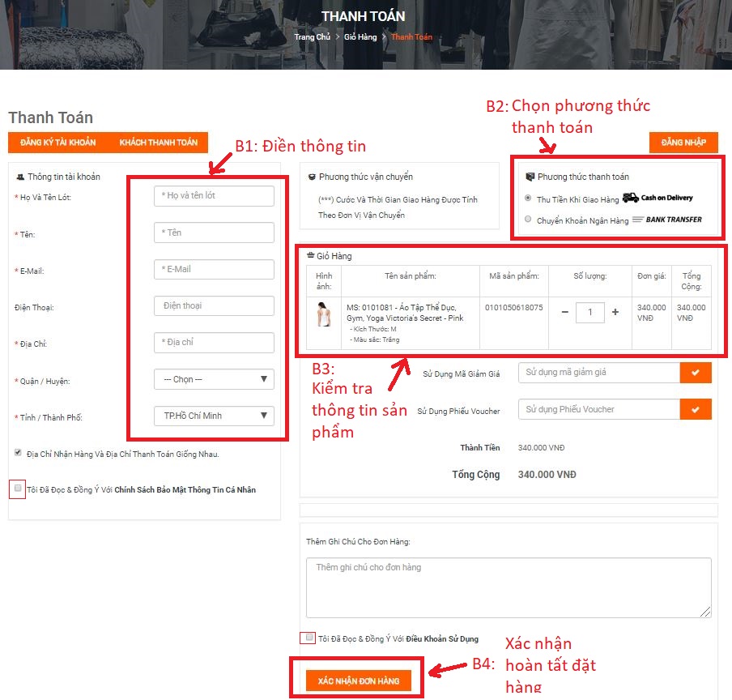Click the plus icon to increase quantity
The height and width of the screenshot is (700, 732).
point(615,312)
